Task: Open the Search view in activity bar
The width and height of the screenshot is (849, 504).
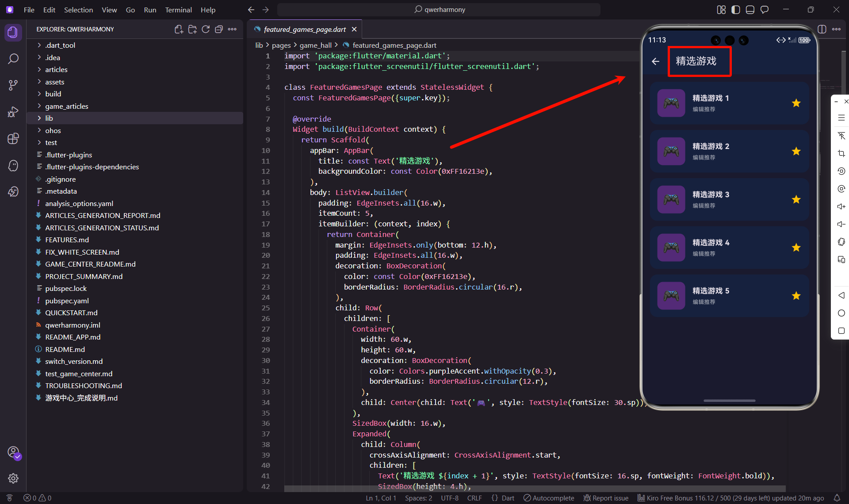Action: [13, 58]
